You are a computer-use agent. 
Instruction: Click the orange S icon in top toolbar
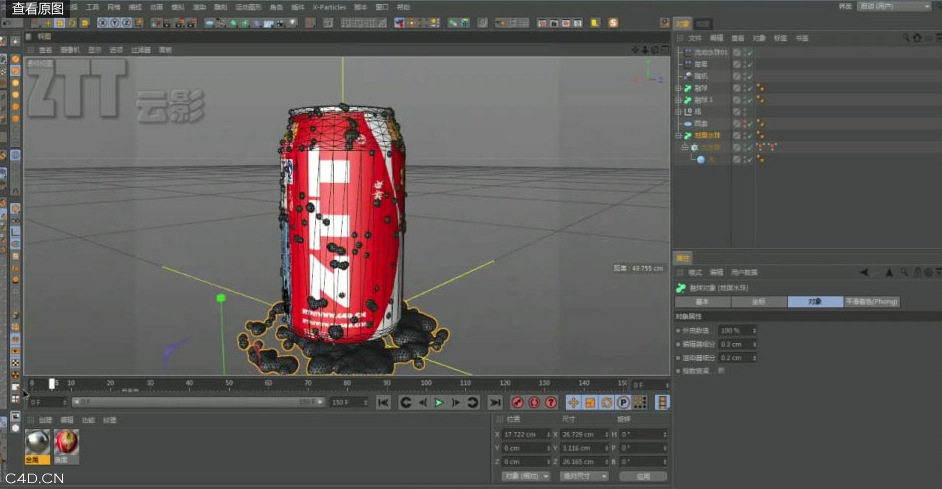(x=613, y=23)
